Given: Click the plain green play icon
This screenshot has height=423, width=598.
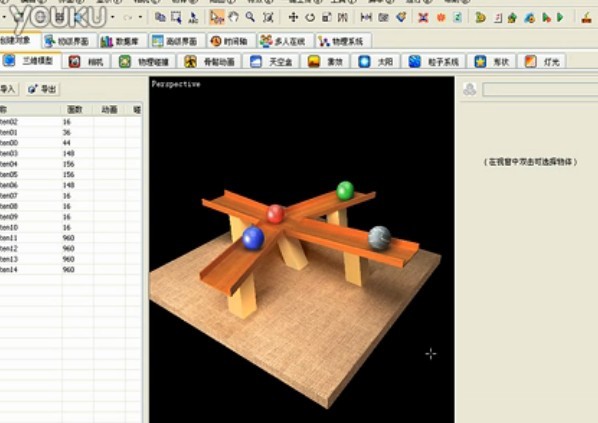Looking at the screenshot, I should (x=560, y=17).
